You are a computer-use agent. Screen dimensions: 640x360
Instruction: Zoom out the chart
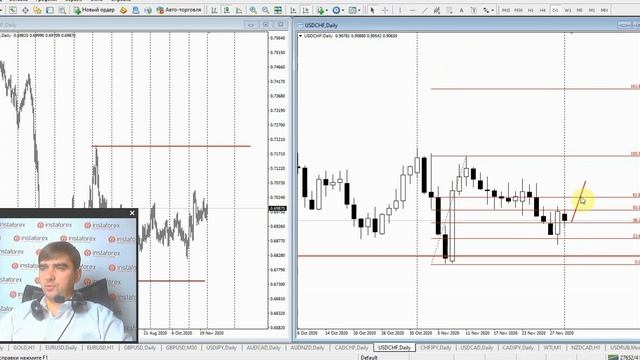coord(265,10)
